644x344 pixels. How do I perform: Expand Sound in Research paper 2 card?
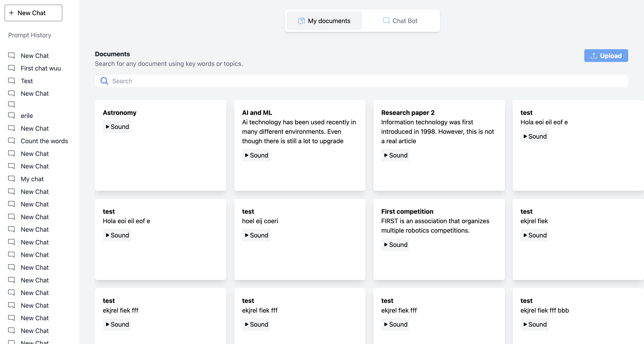pos(395,155)
